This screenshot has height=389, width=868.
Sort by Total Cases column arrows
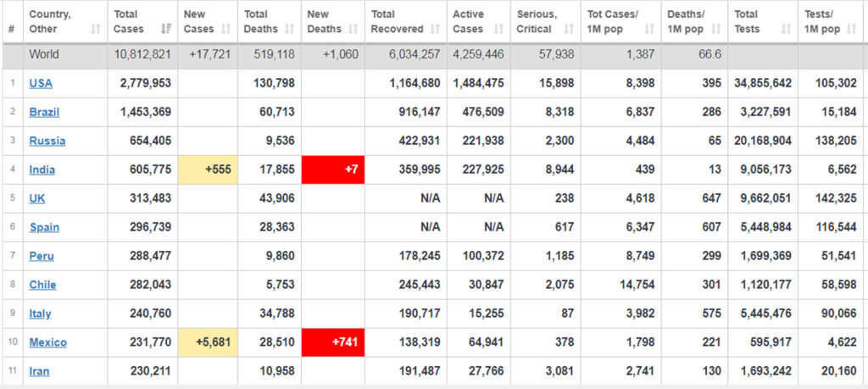165,29
